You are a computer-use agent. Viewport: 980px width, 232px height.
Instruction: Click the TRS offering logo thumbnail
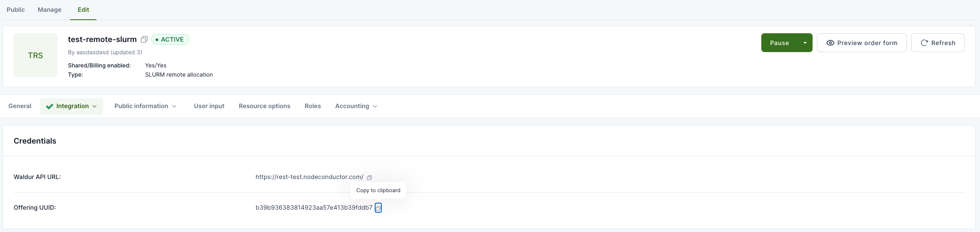coord(36,55)
